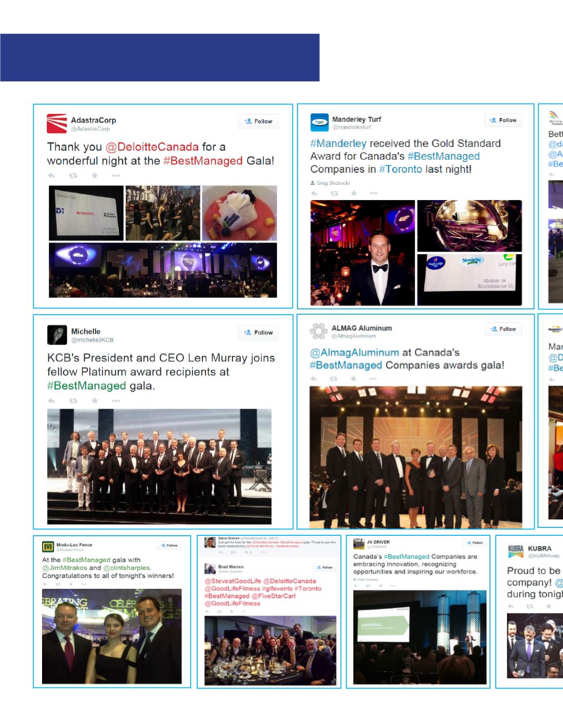Follow JV DRIVER
Viewport: 563px width, 728px height.
pyautogui.click(x=474, y=543)
